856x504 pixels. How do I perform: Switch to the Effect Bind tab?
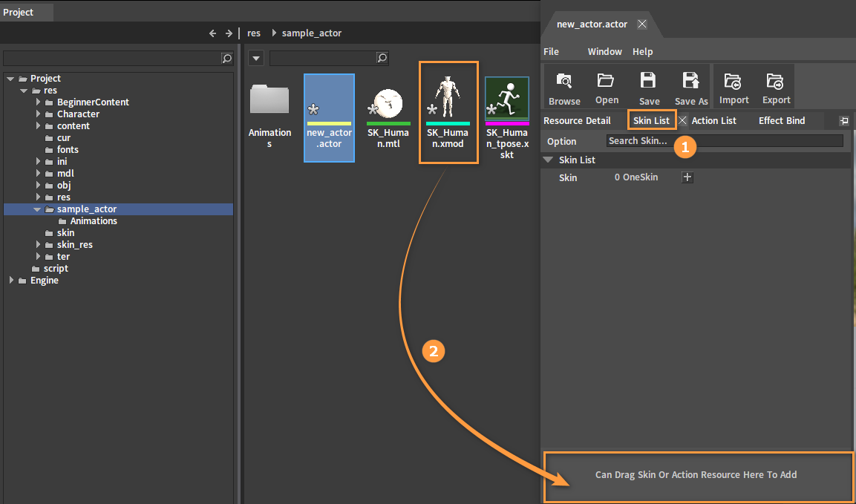[782, 121]
